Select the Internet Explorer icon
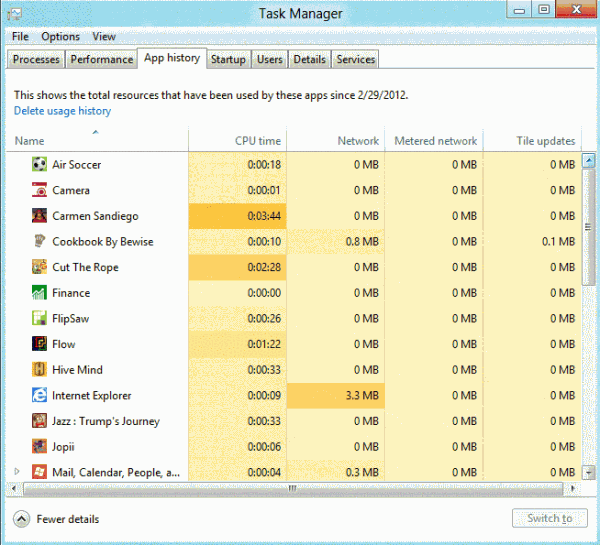 39,396
